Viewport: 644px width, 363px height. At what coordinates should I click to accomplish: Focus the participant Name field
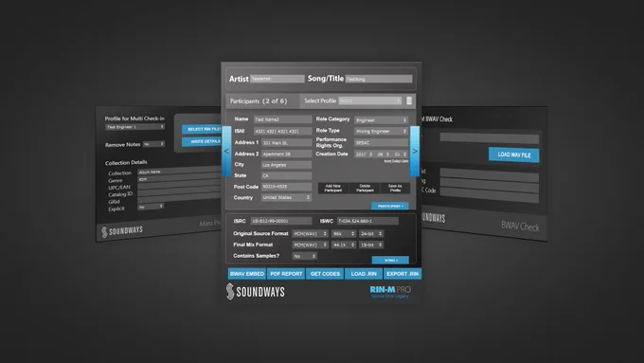tap(282, 119)
